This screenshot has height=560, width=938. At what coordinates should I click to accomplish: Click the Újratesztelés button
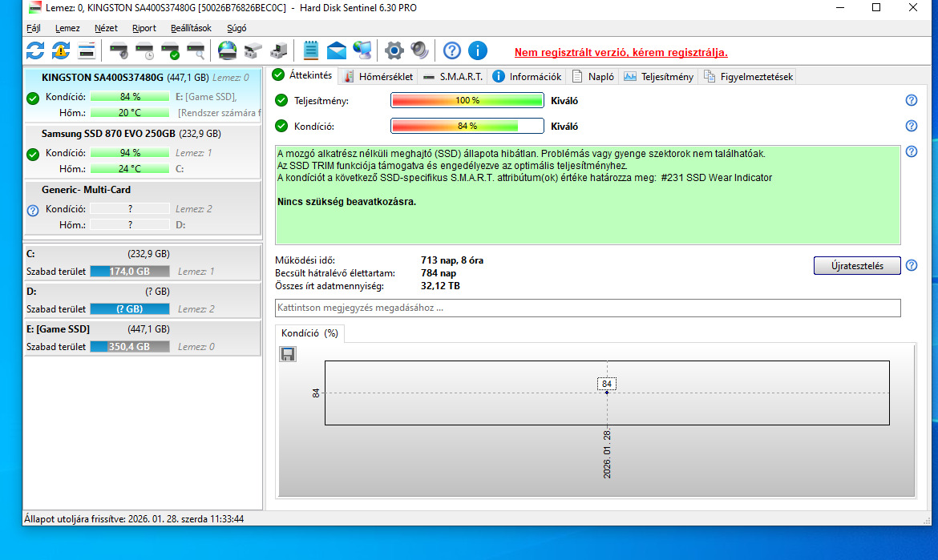[857, 266]
